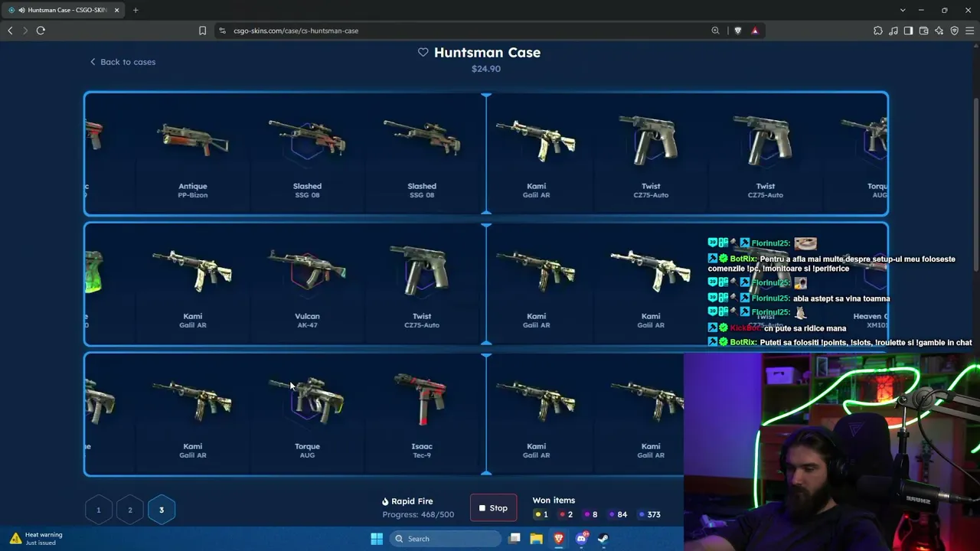Open Steam from the taskbar
Image resolution: width=980 pixels, height=551 pixels.
click(603, 539)
